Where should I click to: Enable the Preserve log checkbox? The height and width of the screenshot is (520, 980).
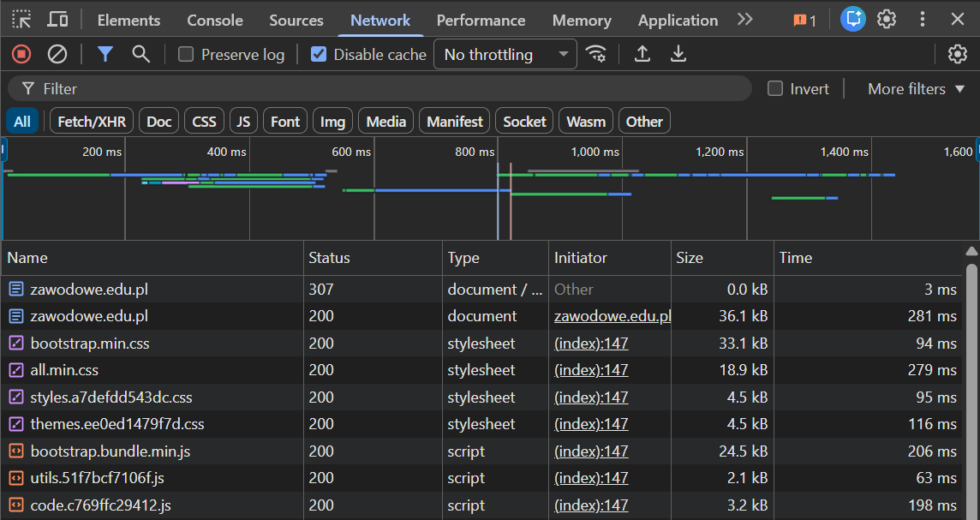186,55
